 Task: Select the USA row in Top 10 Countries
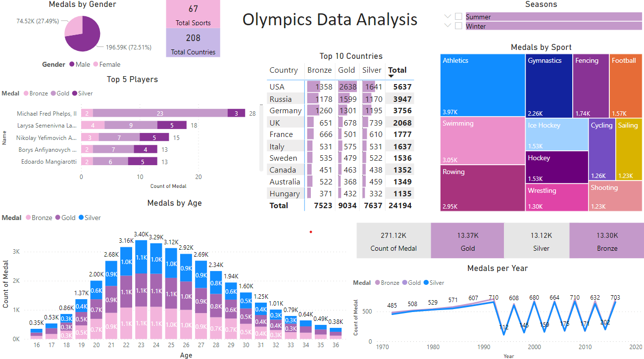point(285,87)
